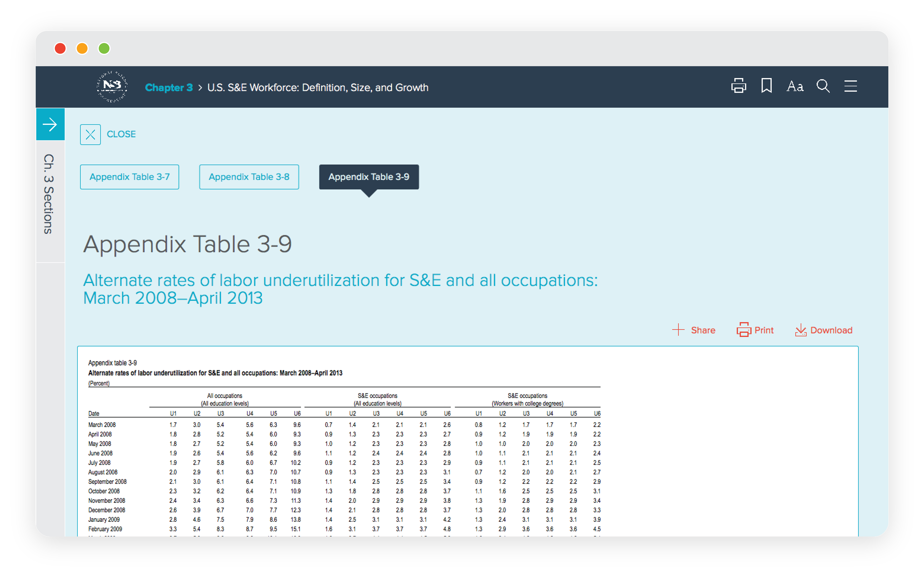Click the 'Alternate rates of labor underutilization' subtitle

340,289
